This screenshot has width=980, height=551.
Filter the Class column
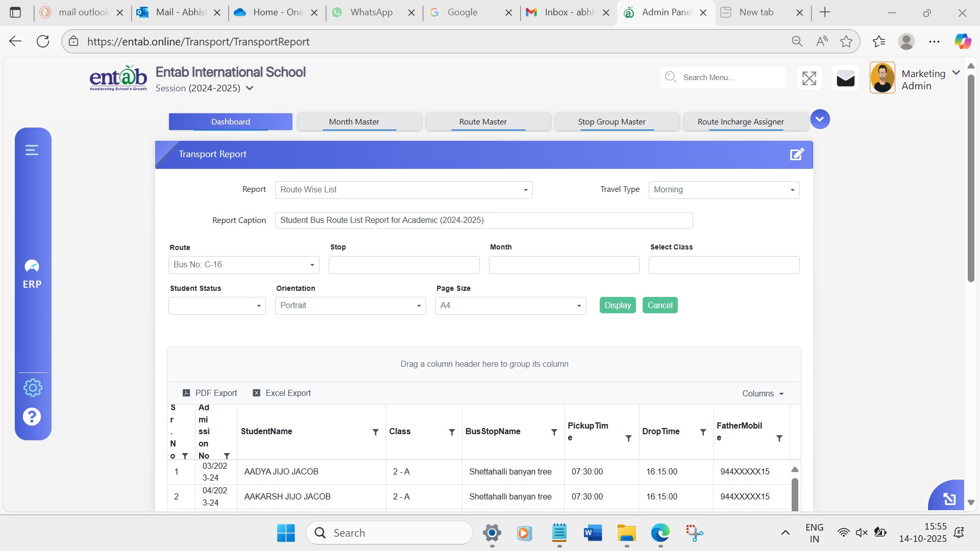coord(452,432)
